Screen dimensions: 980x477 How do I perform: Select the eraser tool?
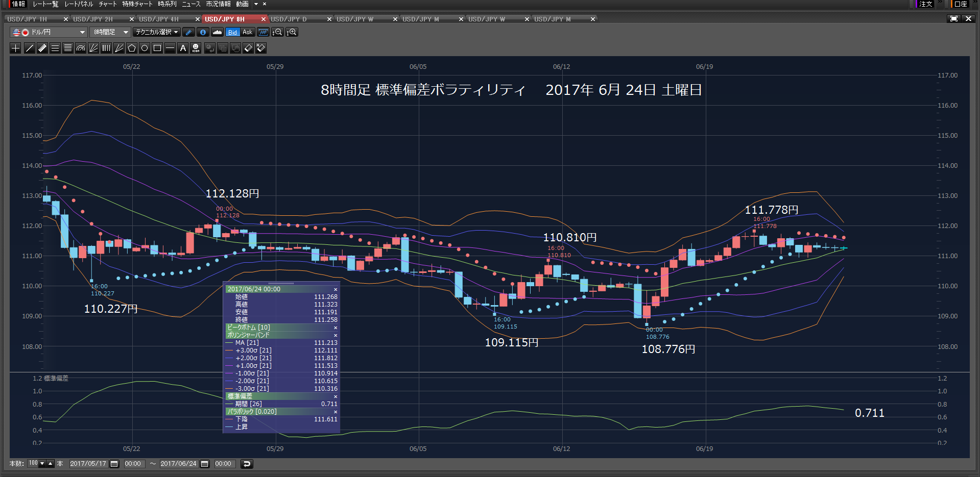[248, 48]
